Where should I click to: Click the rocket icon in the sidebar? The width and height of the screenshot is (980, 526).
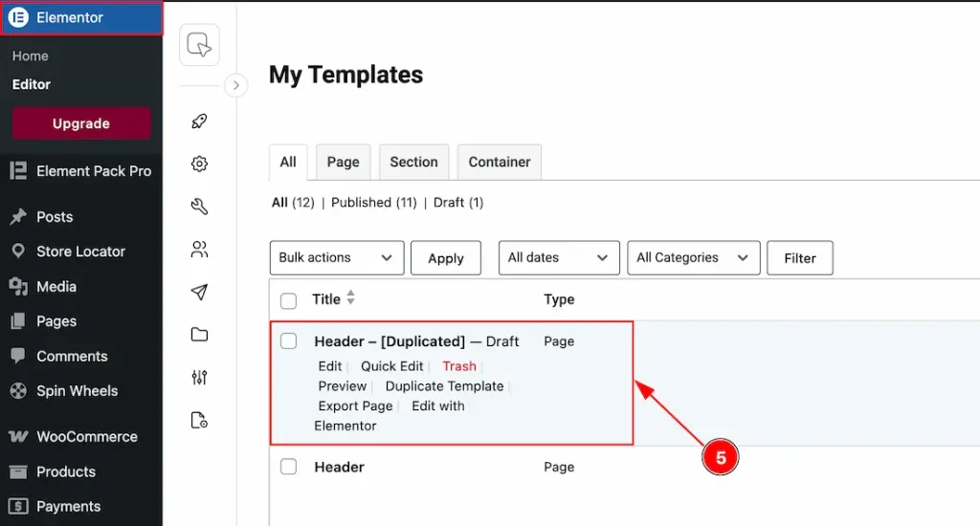pyautogui.click(x=199, y=121)
